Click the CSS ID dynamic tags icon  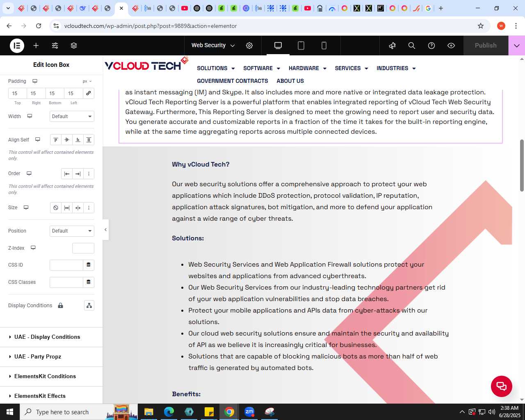(89, 265)
